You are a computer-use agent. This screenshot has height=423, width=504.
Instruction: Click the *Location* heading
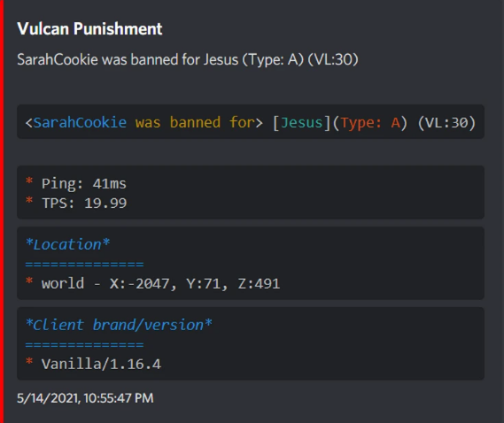coord(67,244)
